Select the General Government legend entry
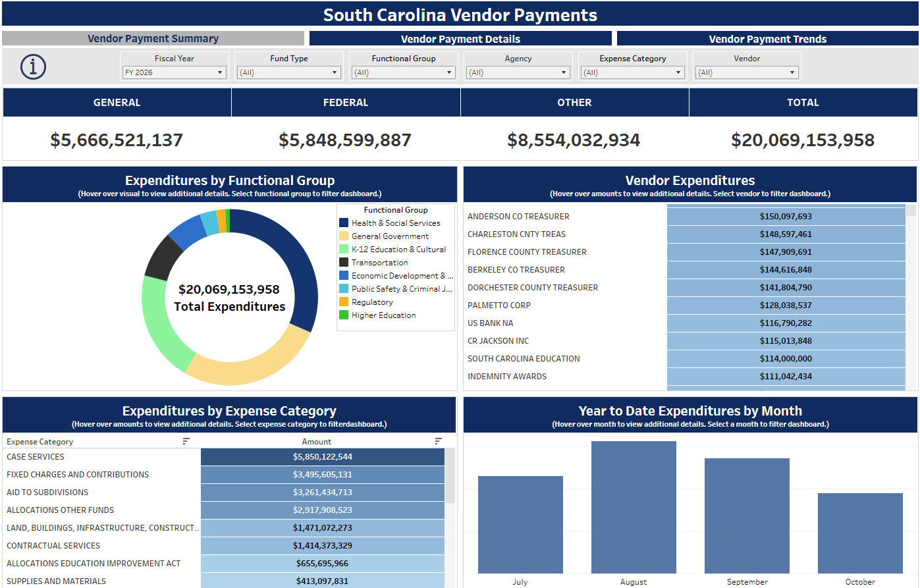Image resolution: width=920 pixels, height=588 pixels. coord(390,236)
